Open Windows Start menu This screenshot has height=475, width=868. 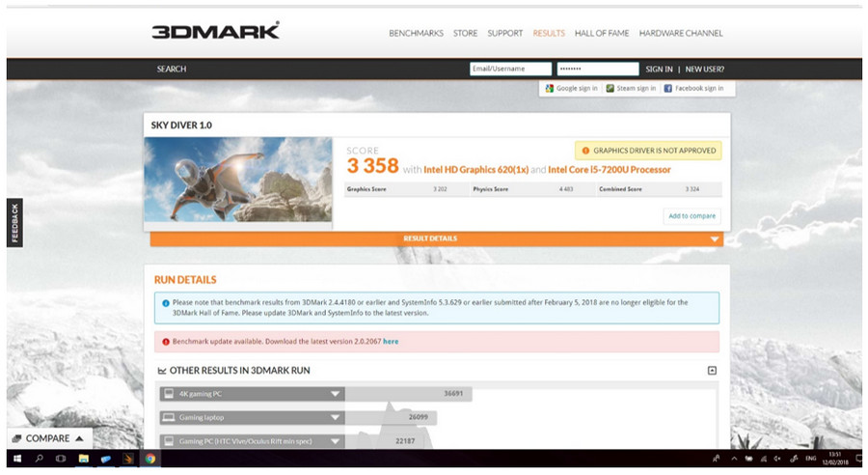click(16, 459)
